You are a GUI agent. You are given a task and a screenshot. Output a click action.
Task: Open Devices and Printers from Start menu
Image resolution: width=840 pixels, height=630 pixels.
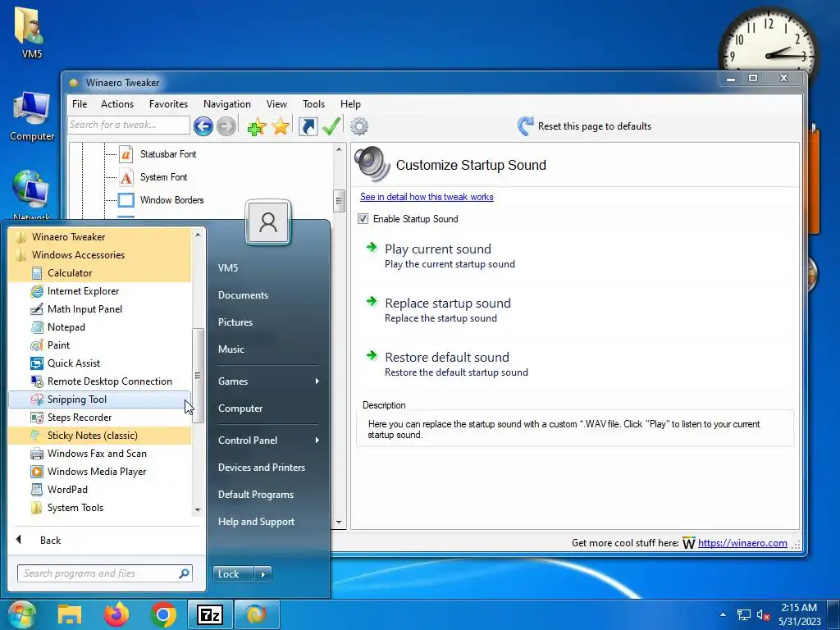(262, 467)
